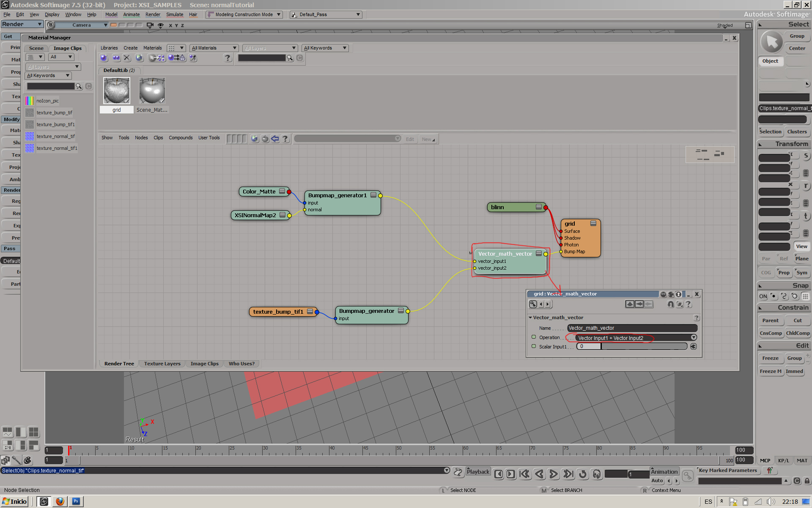Click the Freeze button

[x=770, y=358]
